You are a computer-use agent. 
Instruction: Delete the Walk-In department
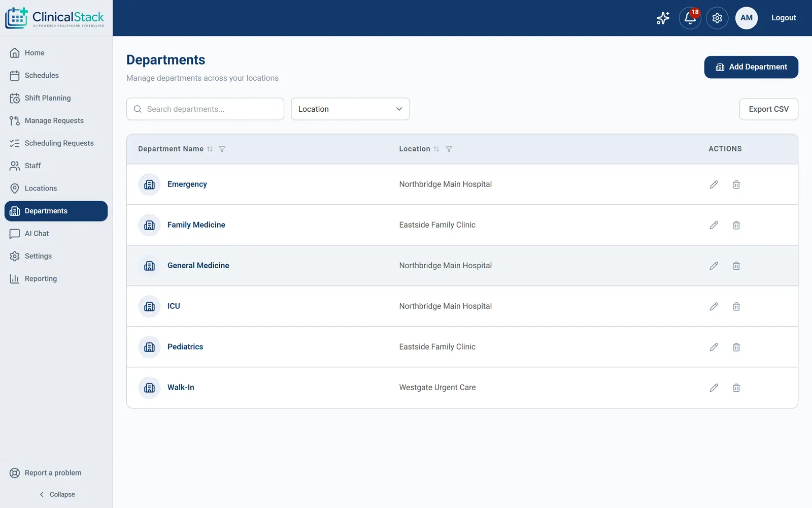(x=736, y=388)
